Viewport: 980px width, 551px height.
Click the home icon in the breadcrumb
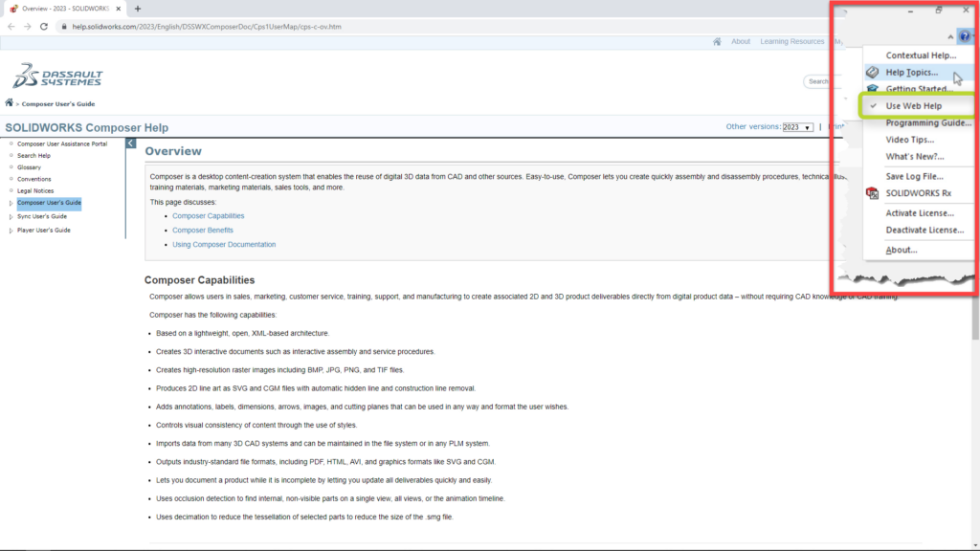[10, 102]
